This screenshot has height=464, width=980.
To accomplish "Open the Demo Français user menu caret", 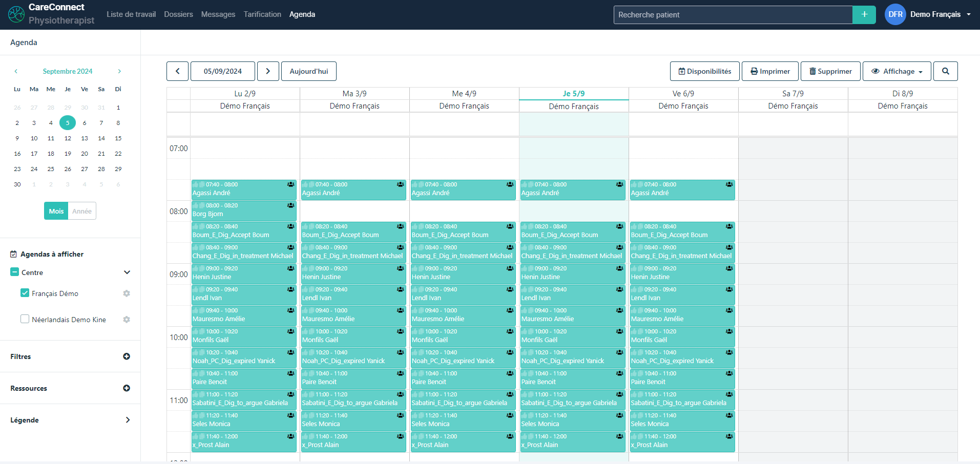I will click(969, 14).
